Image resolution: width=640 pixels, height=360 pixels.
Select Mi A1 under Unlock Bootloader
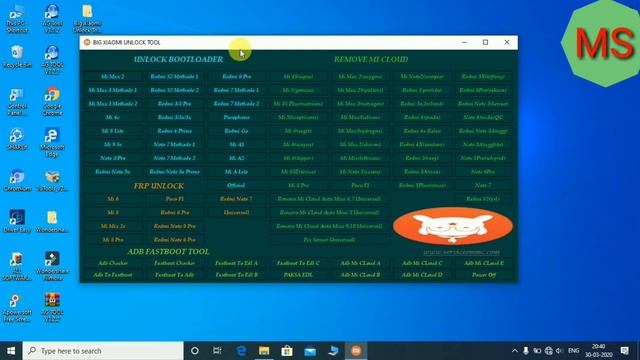236,144
